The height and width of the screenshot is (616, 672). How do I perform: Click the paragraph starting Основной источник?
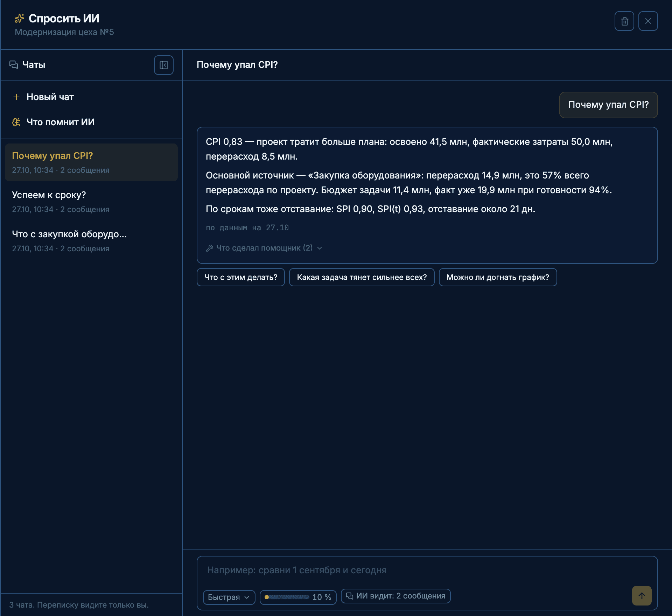tap(408, 183)
